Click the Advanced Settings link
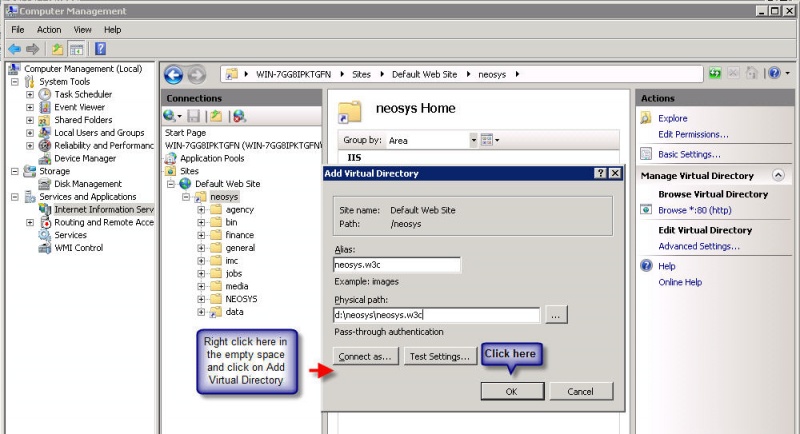This screenshot has height=434, width=800. pos(698,246)
